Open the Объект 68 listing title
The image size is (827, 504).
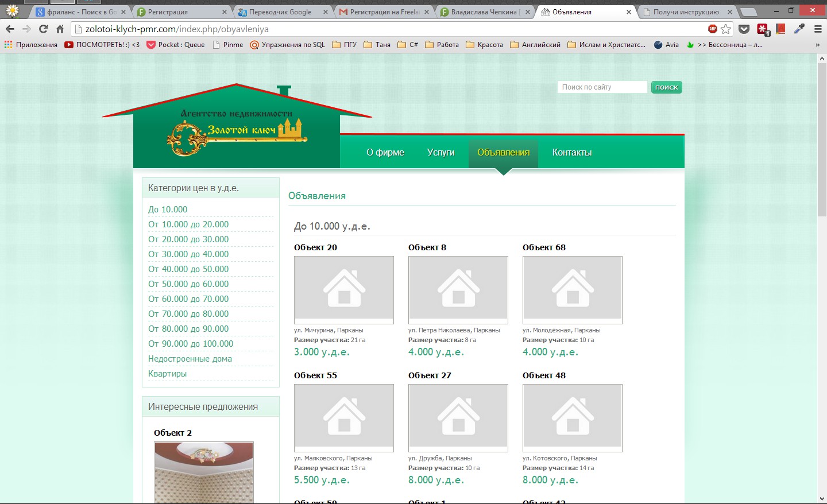point(544,247)
